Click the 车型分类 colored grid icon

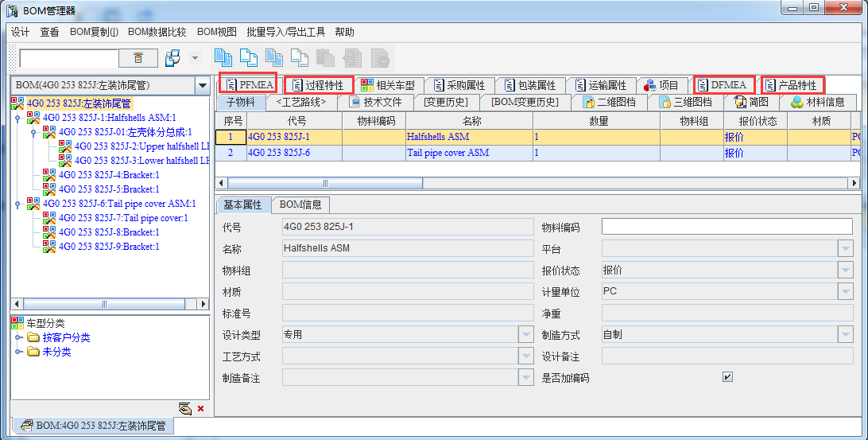click(x=17, y=324)
